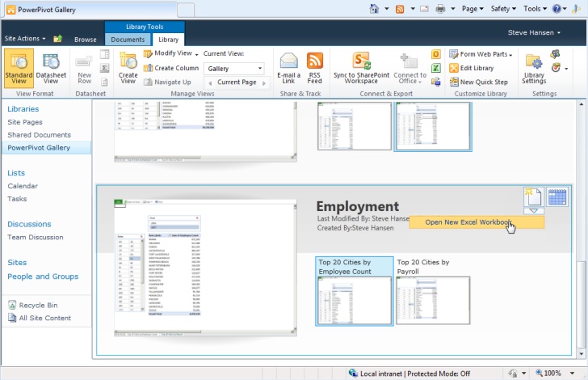Click the Sites heading link
Image resolution: width=588 pixels, height=380 pixels.
pyautogui.click(x=17, y=263)
